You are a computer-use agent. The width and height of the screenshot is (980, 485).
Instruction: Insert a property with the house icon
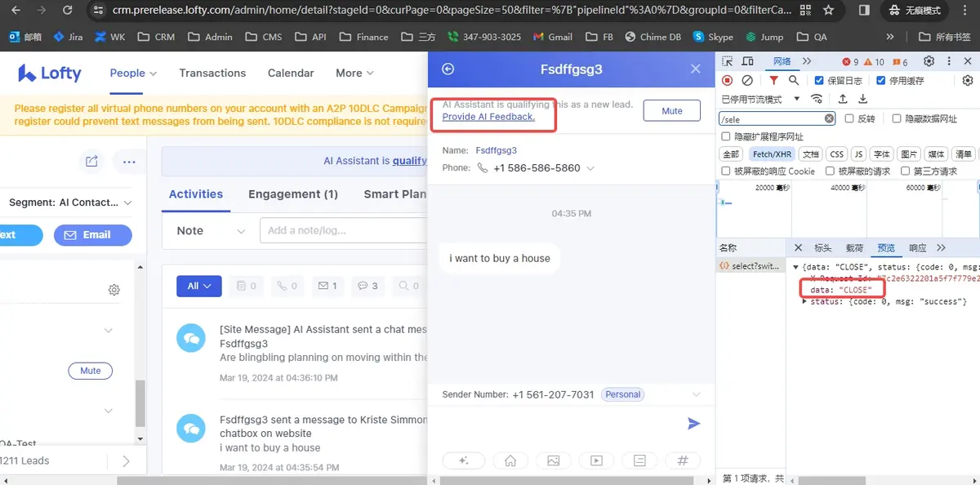[510, 461]
